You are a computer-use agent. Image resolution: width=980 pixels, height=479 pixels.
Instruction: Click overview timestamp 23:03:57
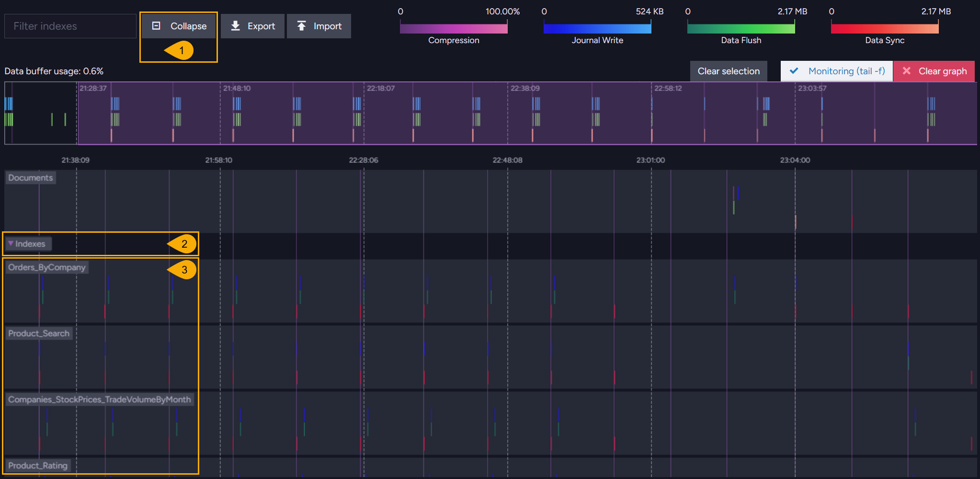812,88
